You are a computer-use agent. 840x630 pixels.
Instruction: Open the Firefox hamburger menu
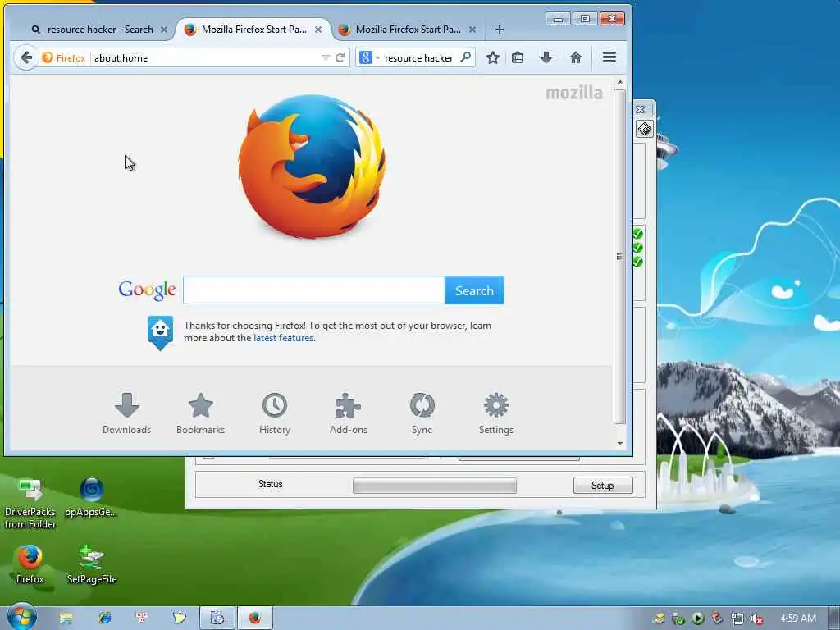(609, 57)
